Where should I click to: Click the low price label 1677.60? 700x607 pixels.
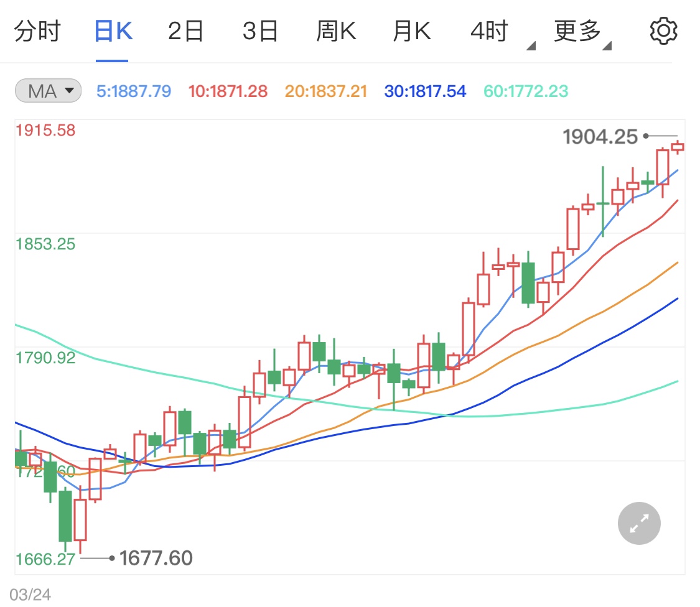[x=156, y=558]
